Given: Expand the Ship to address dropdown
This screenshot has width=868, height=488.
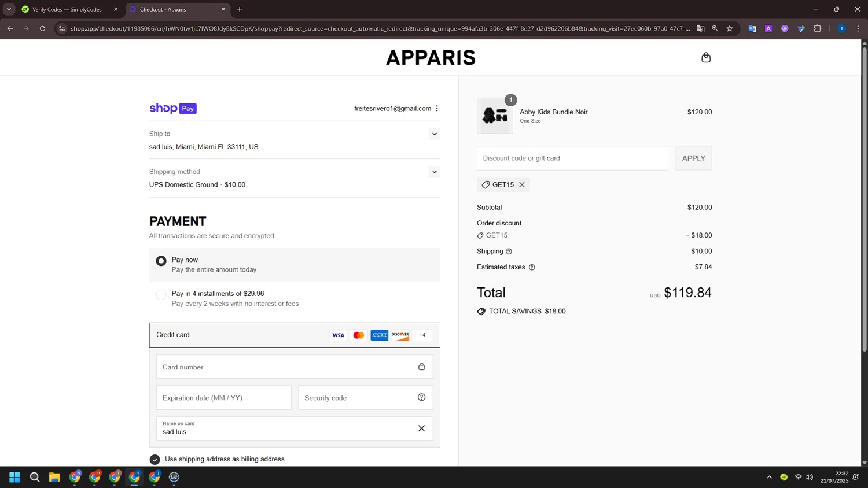Looking at the screenshot, I should click(435, 134).
